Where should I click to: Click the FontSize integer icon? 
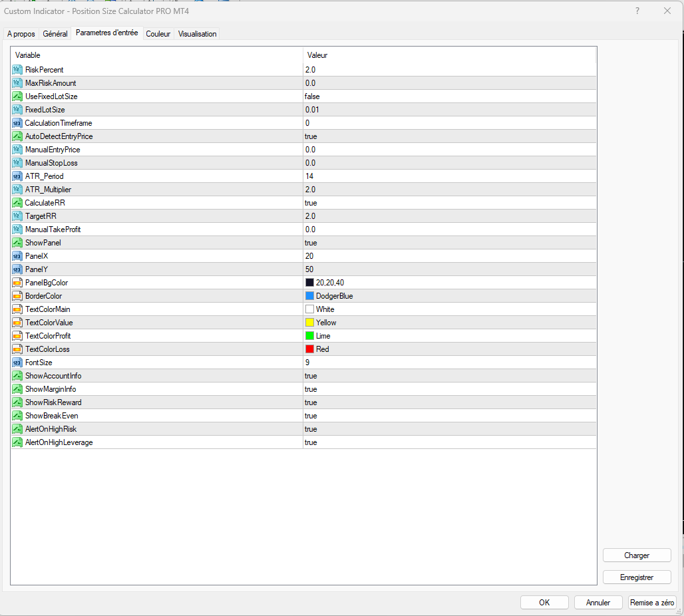tap(17, 363)
